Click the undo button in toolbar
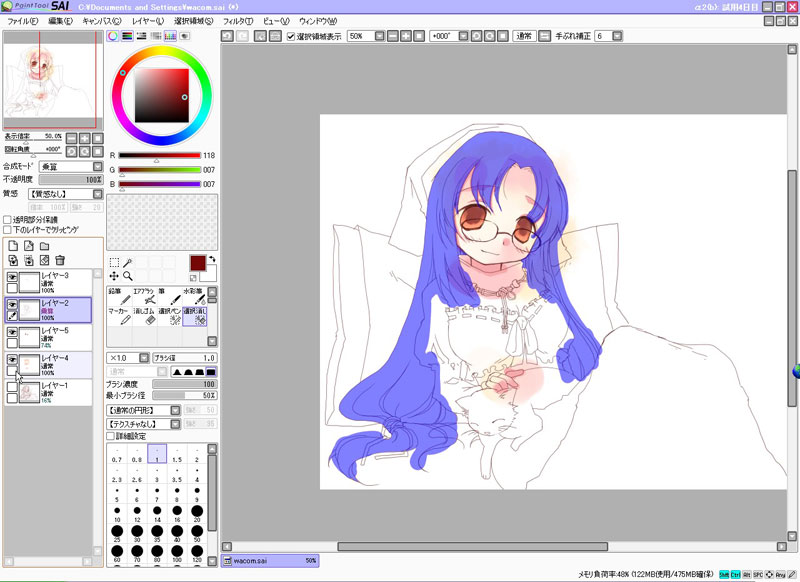This screenshot has width=800, height=582. [x=227, y=36]
